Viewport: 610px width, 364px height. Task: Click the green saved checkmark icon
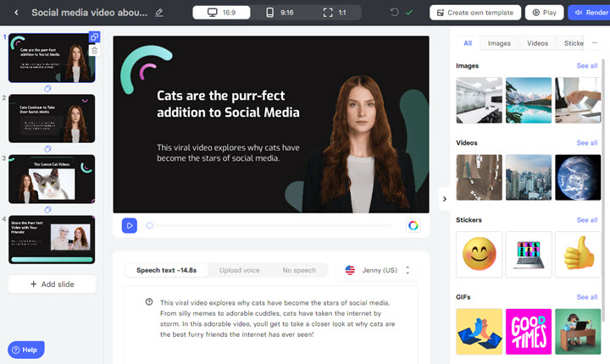pos(409,13)
